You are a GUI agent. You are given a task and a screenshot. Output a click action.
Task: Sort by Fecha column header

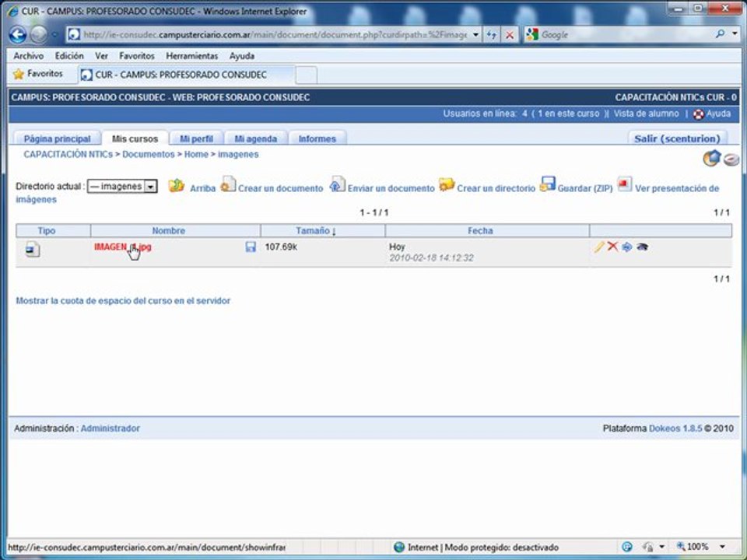[x=480, y=230]
